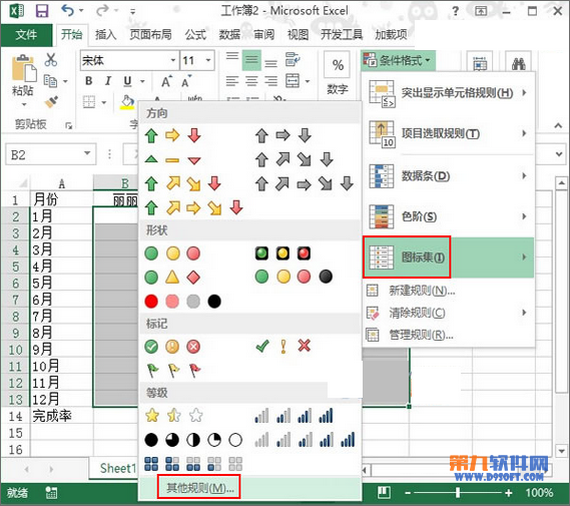Click the zoom in plus button
The width and height of the screenshot is (570, 506).
pyautogui.click(x=509, y=493)
